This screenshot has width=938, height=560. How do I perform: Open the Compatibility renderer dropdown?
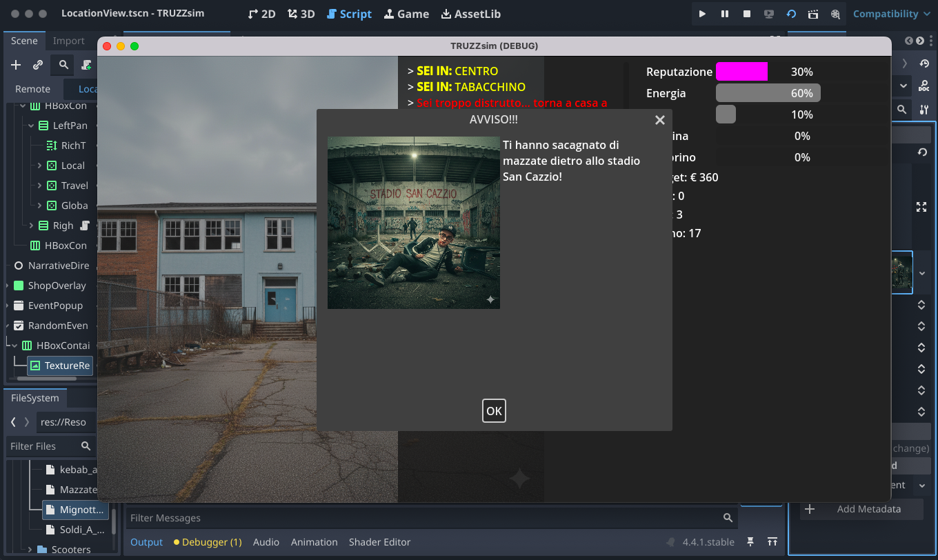click(892, 14)
